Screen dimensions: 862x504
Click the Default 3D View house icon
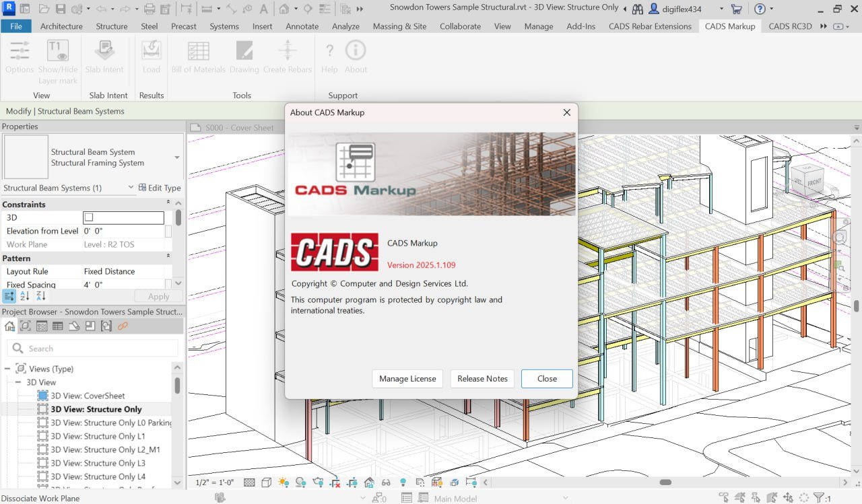point(284,9)
